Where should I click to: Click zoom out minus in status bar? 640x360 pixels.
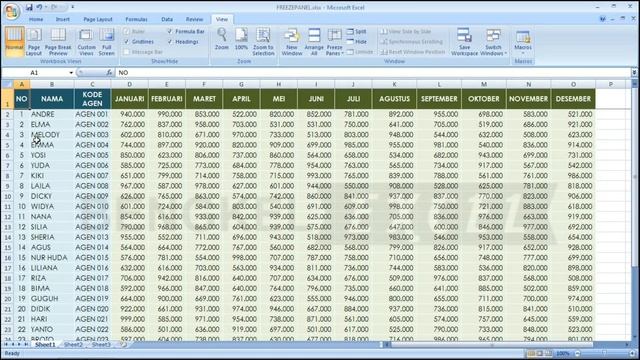pyautogui.click(x=577, y=353)
